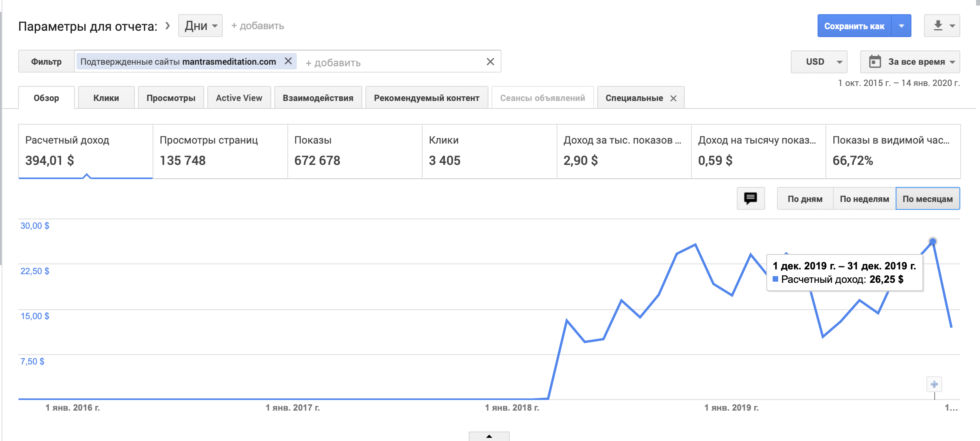The height and width of the screenshot is (441, 980).
Task: Switch chart view to По дням
Action: point(805,199)
